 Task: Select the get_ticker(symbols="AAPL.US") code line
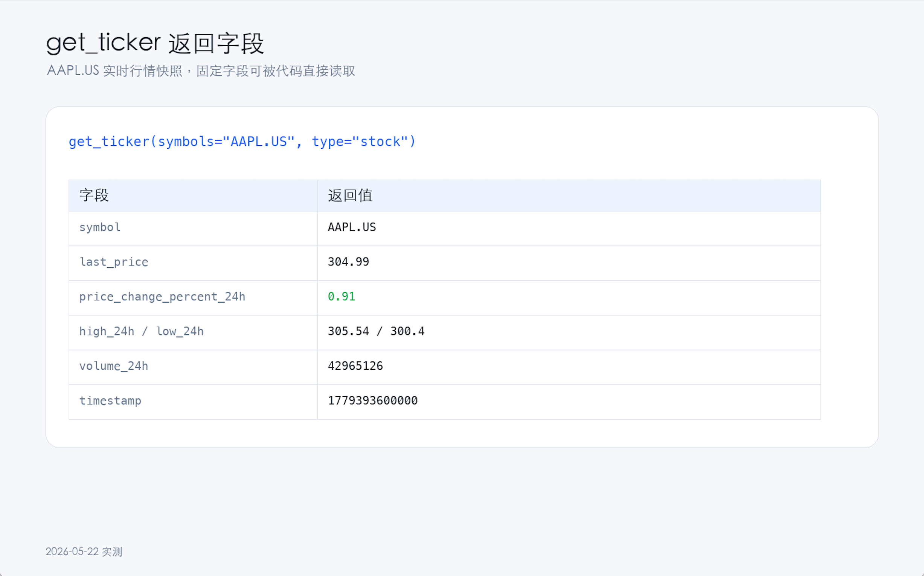click(242, 141)
